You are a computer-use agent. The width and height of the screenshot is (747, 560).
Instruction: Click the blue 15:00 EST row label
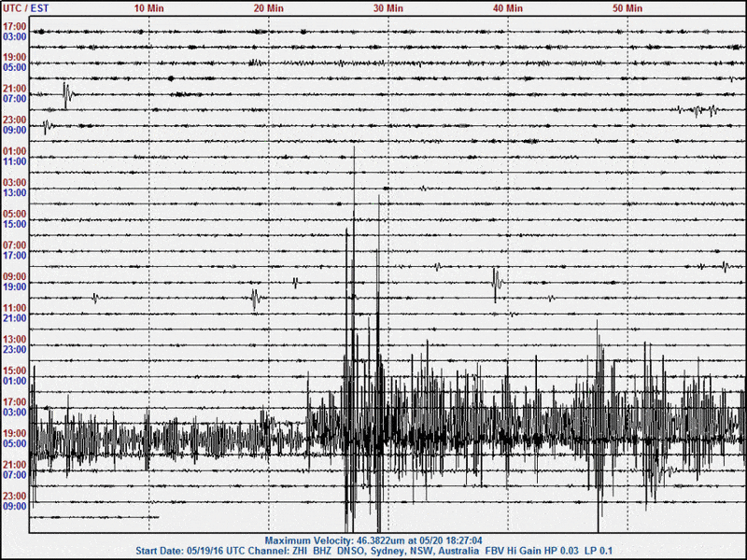tap(14, 224)
